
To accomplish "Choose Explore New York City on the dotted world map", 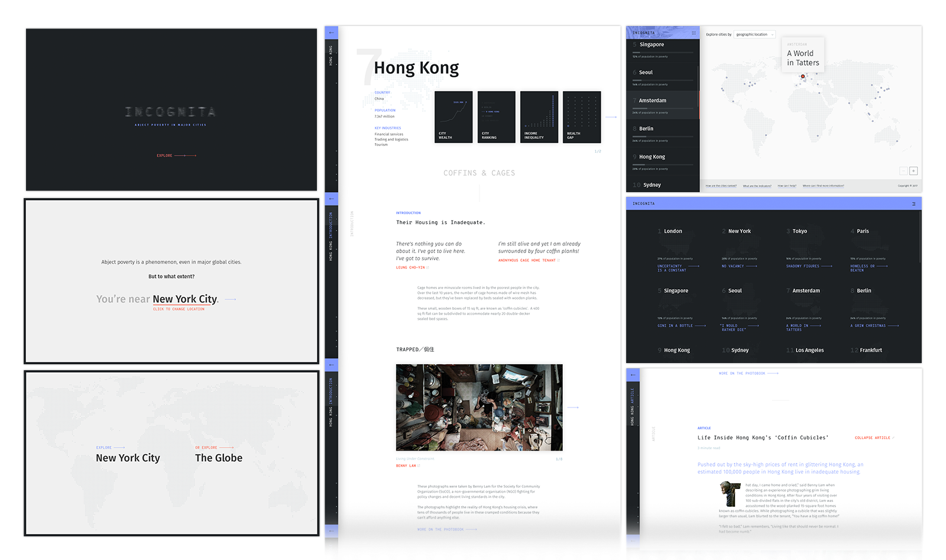I will tap(128, 455).
